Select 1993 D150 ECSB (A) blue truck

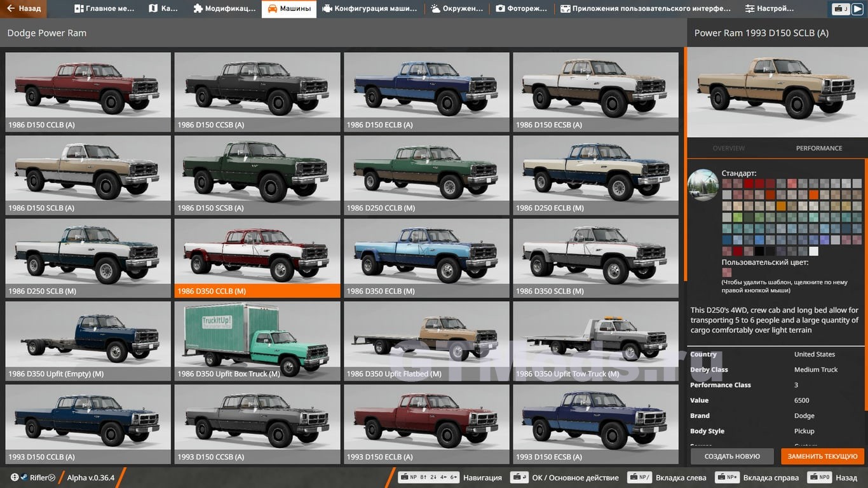596,424
